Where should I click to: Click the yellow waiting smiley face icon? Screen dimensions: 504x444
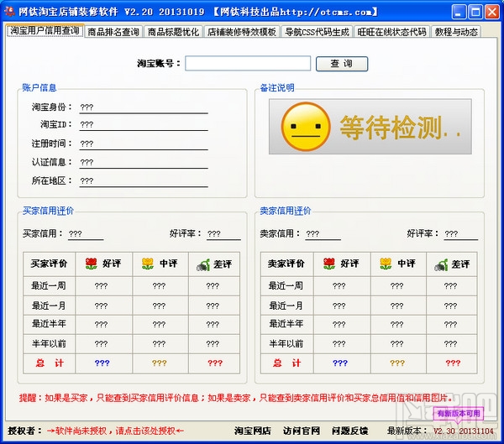pyautogui.click(x=306, y=127)
